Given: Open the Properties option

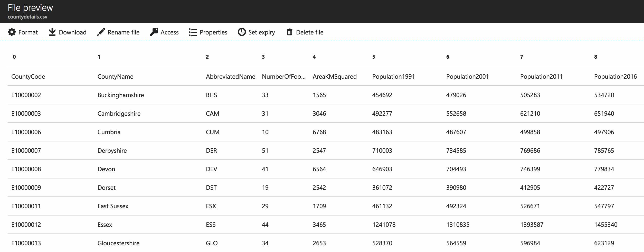Looking at the screenshot, I should click(213, 32).
